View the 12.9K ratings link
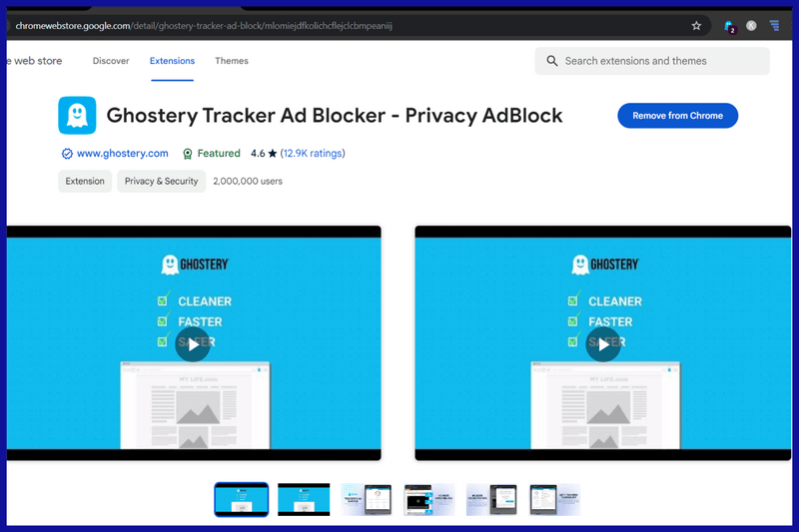 point(313,154)
